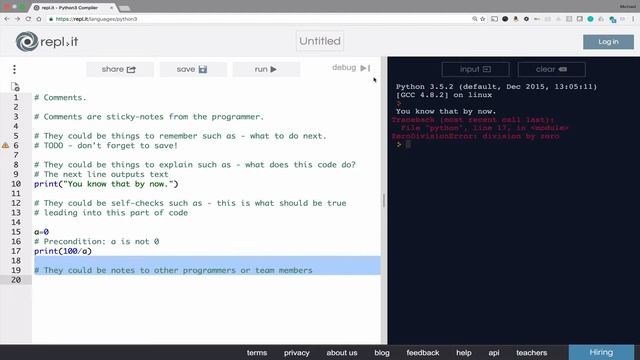Click the 'Python 3.5.2' console version line
The height and width of the screenshot is (360, 640).
click(x=496, y=87)
